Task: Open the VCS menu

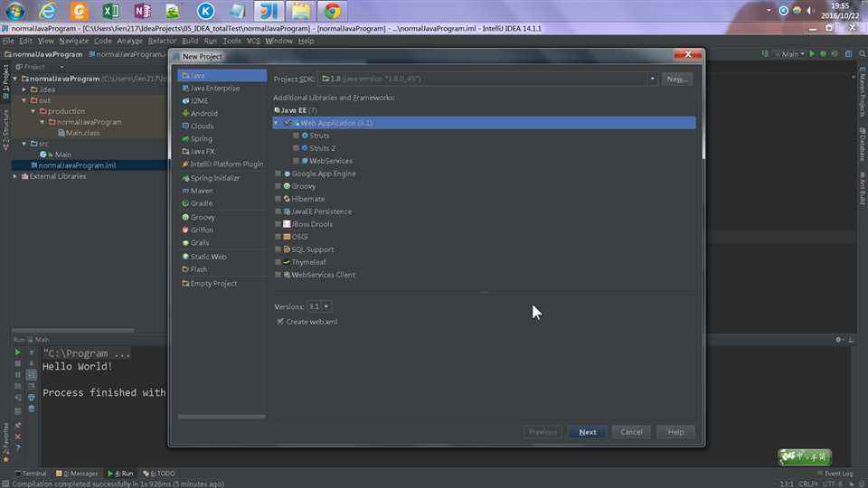Action: [253, 41]
